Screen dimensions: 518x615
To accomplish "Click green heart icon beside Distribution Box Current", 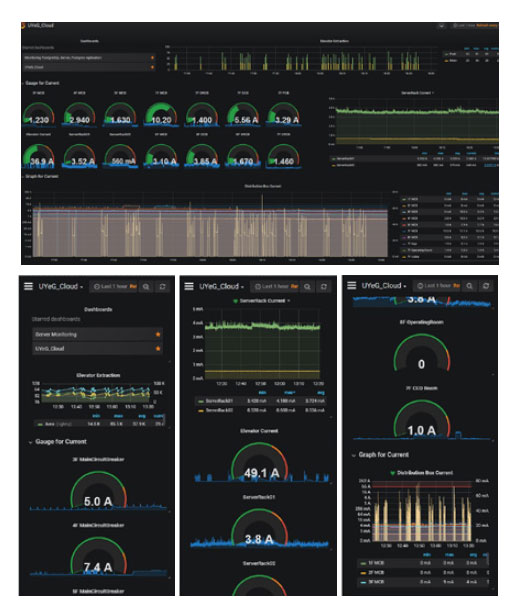I will (x=393, y=473).
